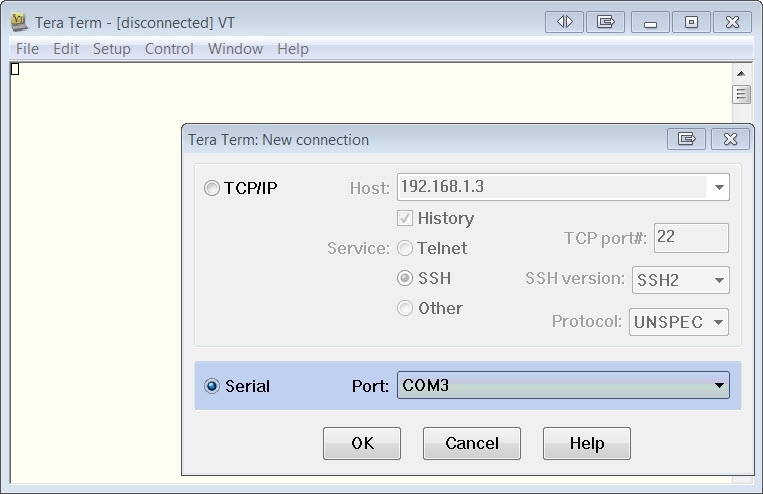Viewport: 763px width, 494px height.
Task: Select the TCP/IP radio button
Action: (212, 188)
